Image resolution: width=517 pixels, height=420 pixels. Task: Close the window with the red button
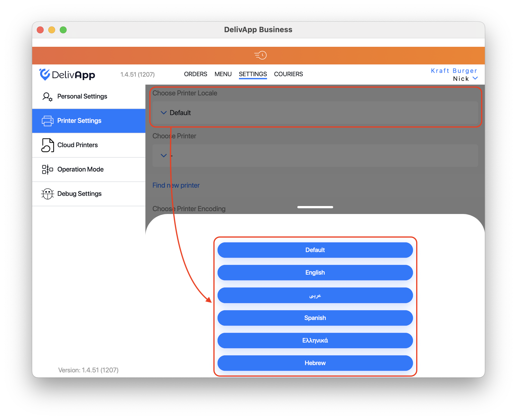(x=40, y=30)
